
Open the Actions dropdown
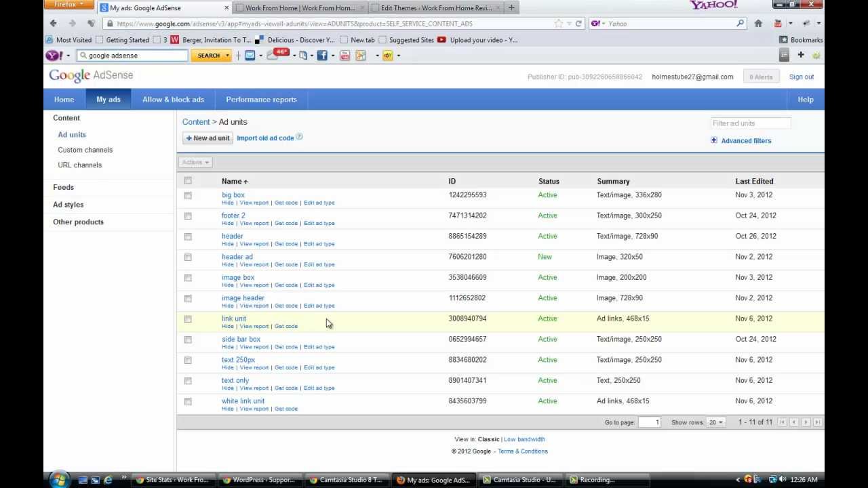tap(195, 162)
